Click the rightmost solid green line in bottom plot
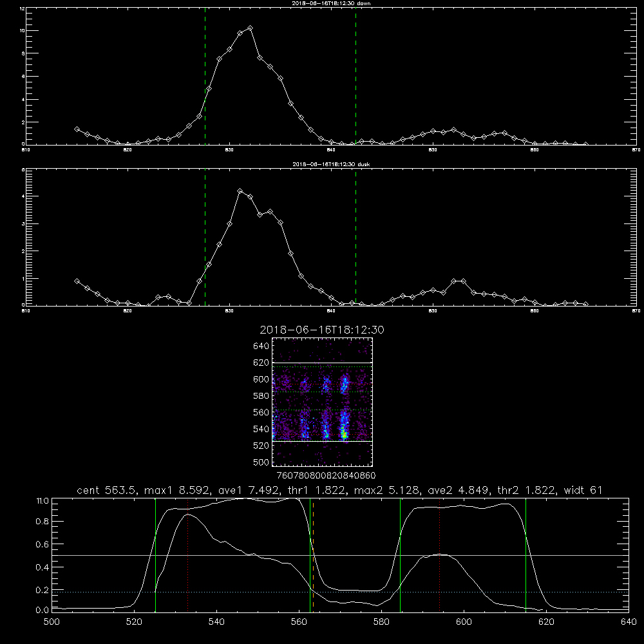The image size is (644, 644). coord(526,555)
